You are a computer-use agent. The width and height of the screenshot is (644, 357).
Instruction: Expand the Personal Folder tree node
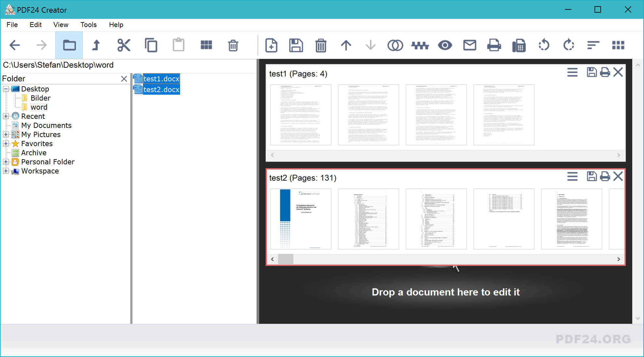click(6, 162)
